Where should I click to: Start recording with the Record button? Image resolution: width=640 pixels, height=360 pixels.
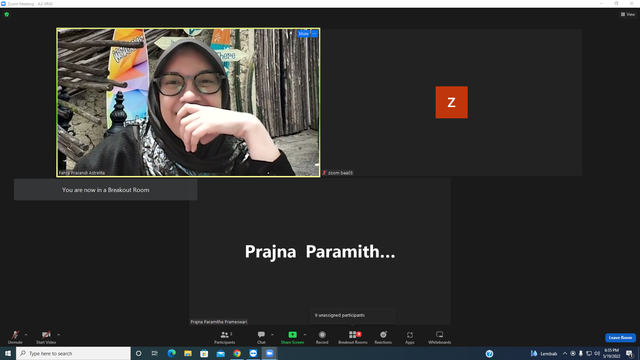[322, 337]
